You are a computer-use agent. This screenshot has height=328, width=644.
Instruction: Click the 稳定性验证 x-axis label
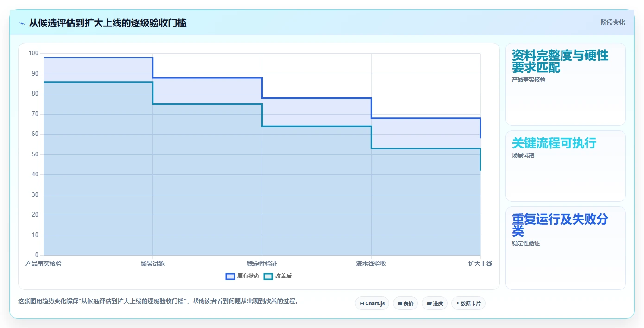click(x=262, y=264)
